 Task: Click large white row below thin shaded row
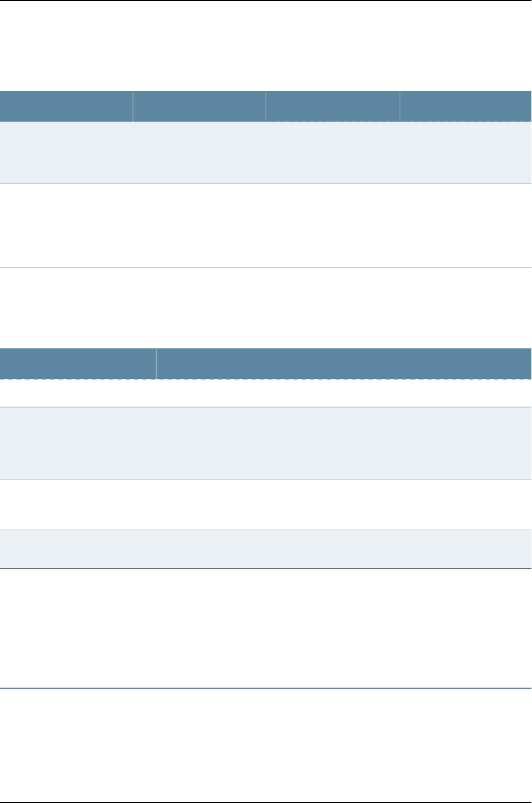pos(266,629)
